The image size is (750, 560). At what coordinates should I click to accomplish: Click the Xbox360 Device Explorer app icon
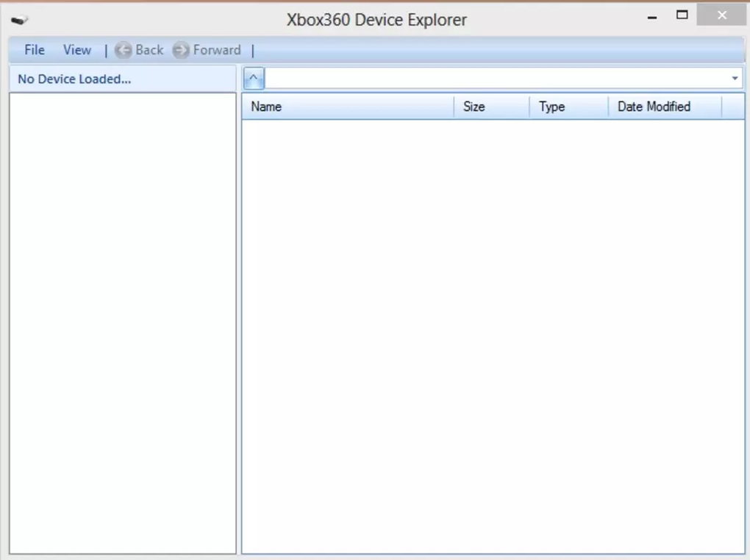point(20,20)
